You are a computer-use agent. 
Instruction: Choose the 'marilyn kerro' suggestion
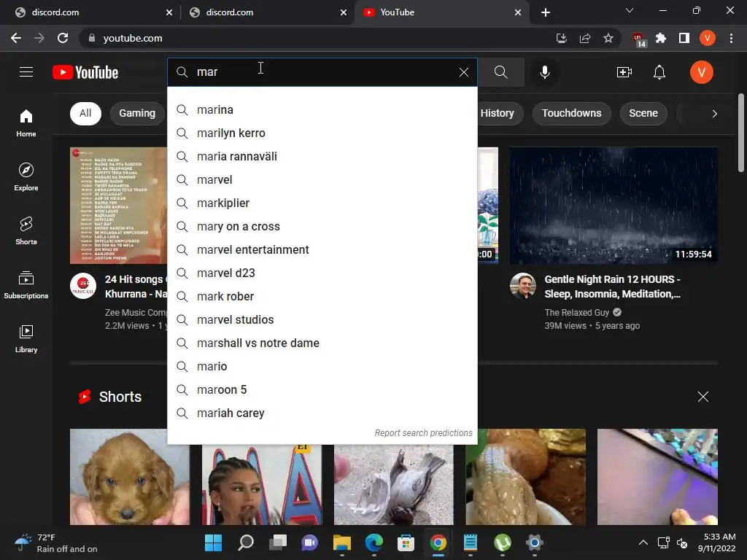pos(322,133)
